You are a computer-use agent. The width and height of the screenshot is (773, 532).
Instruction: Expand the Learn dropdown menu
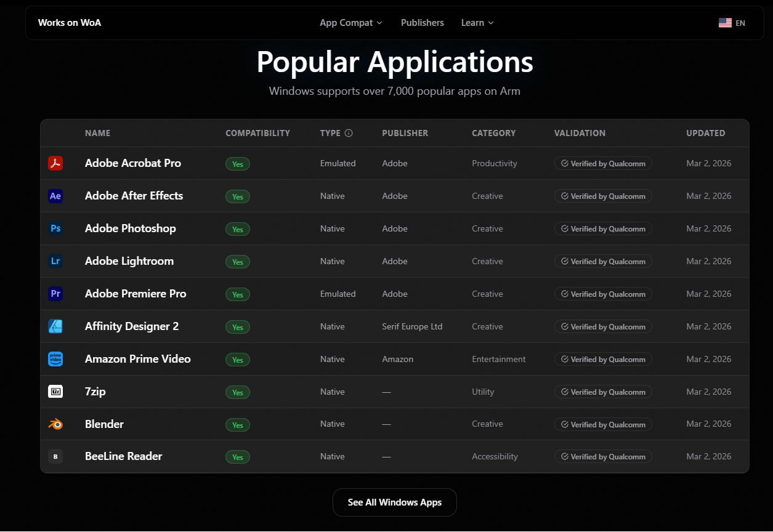coord(477,23)
